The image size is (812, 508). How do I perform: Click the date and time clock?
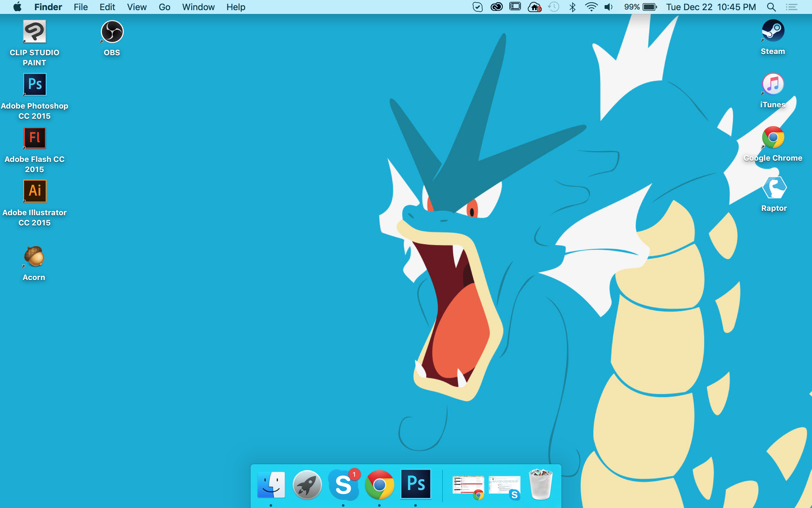point(711,7)
